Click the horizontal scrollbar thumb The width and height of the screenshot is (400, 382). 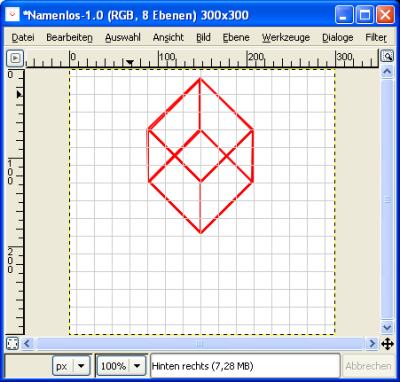tap(199, 343)
